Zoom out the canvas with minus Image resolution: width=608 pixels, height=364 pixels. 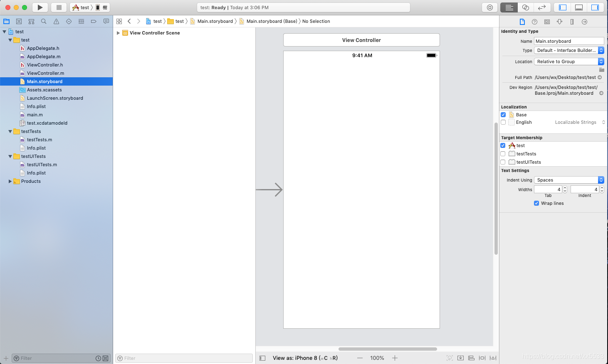[360, 358]
